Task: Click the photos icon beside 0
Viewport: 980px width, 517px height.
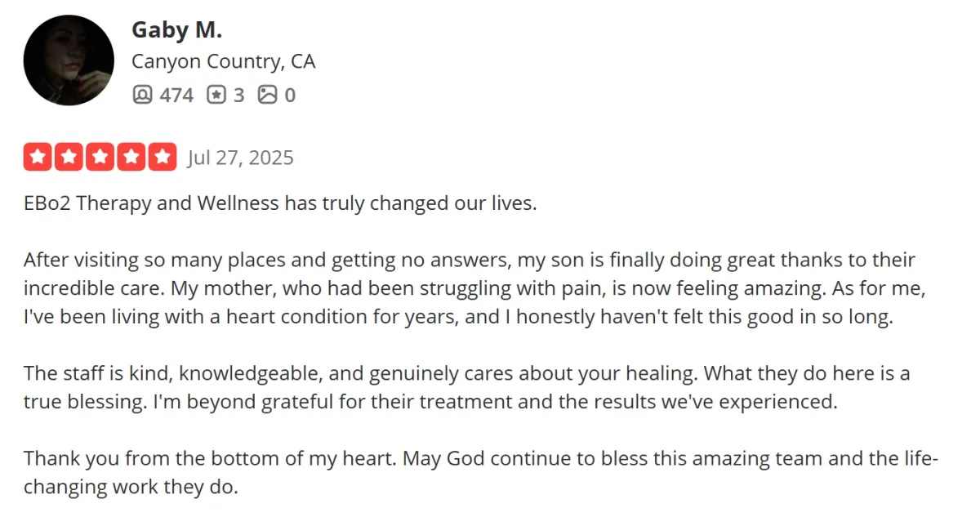Action: click(267, 96)
